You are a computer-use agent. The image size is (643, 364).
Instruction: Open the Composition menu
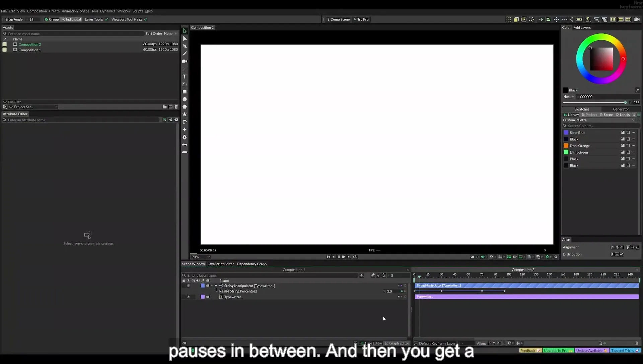coord(37,11)
